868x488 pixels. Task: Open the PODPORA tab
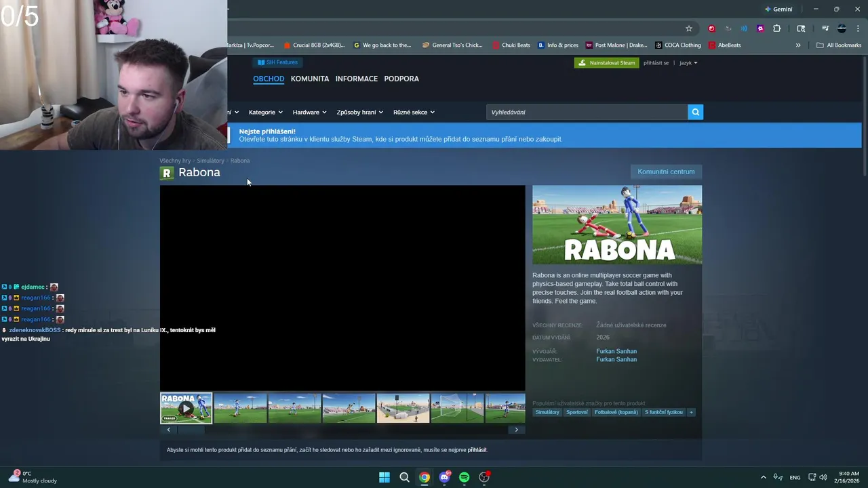[401, 79]
